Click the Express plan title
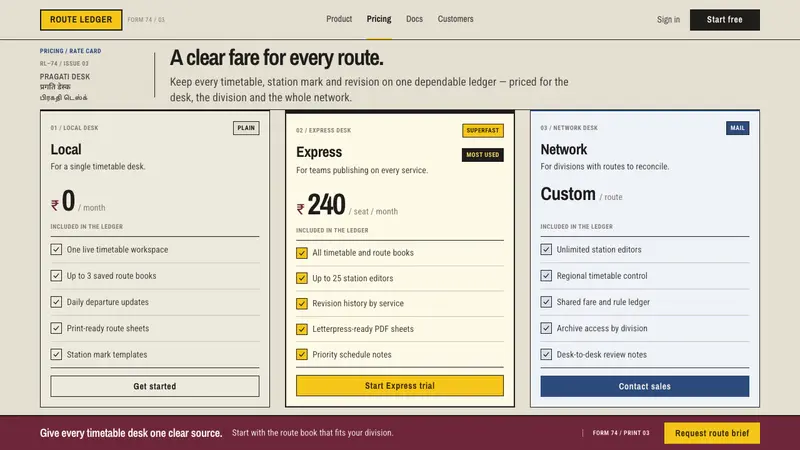Viewport: 800px width, 450px height. [x=319, y=152]
